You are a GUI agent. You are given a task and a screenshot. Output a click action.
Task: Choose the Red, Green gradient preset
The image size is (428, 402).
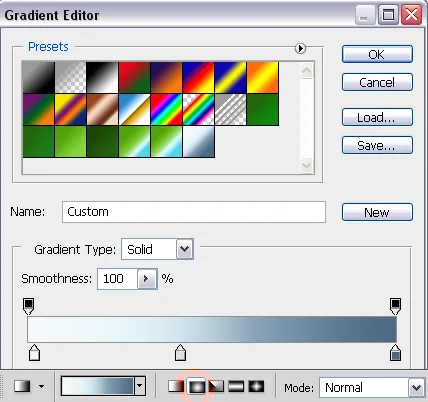(x=134, y=77)
